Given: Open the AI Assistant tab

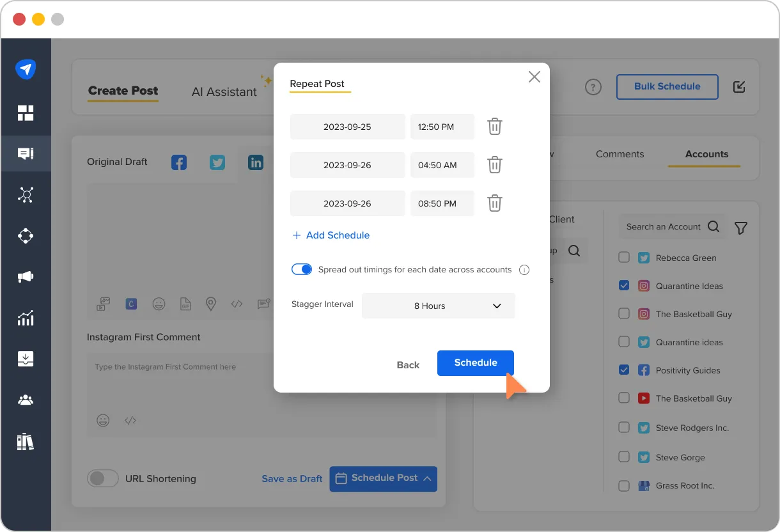Looking at the screenshot, I should pyautogui.click(x=224, y=92).
